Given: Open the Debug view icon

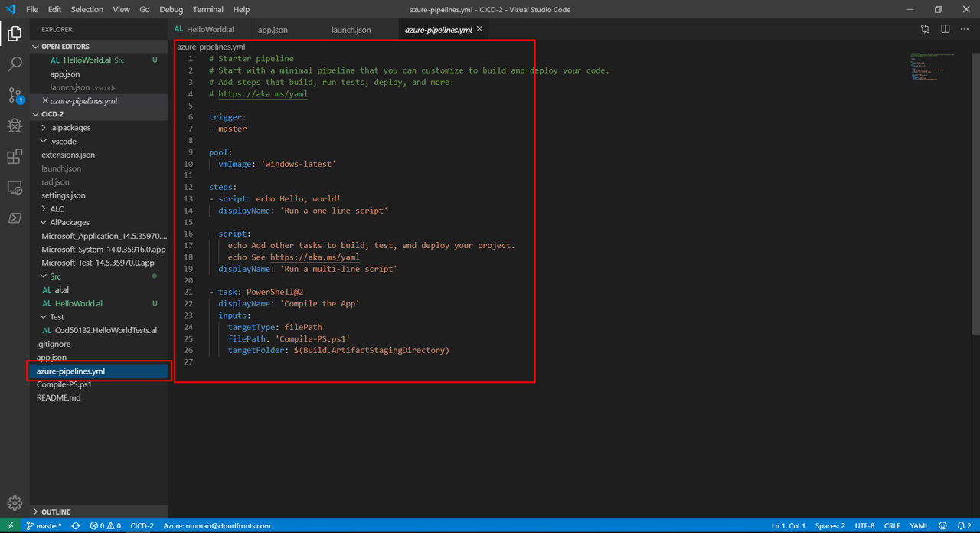Looking at the screenshot, I should (x=15, y=126).
